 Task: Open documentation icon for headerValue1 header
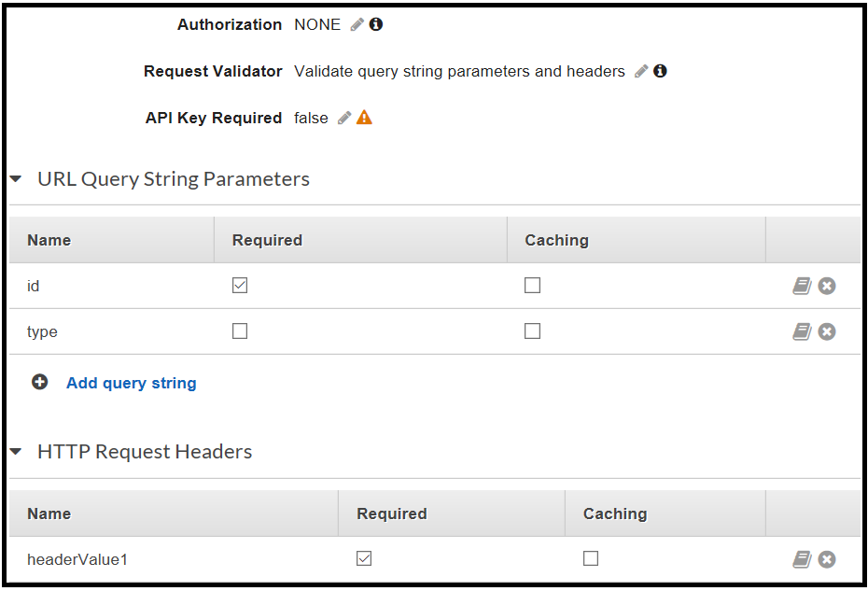(802, 559)
